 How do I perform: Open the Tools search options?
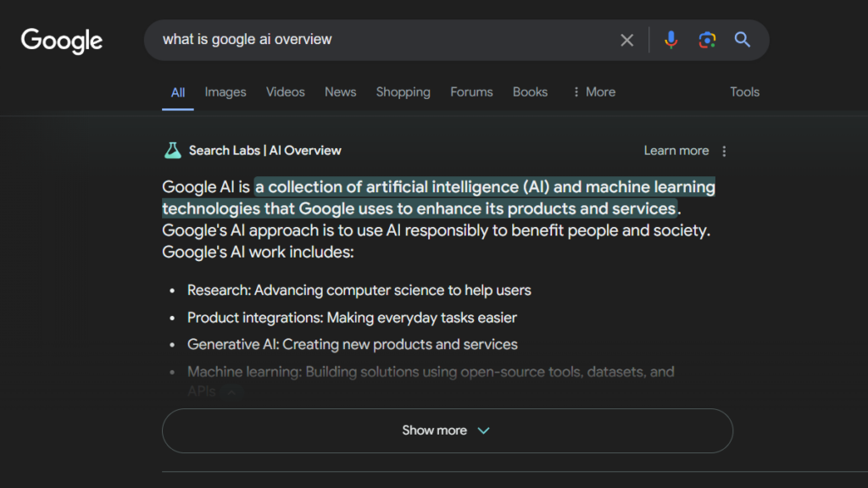744,92
